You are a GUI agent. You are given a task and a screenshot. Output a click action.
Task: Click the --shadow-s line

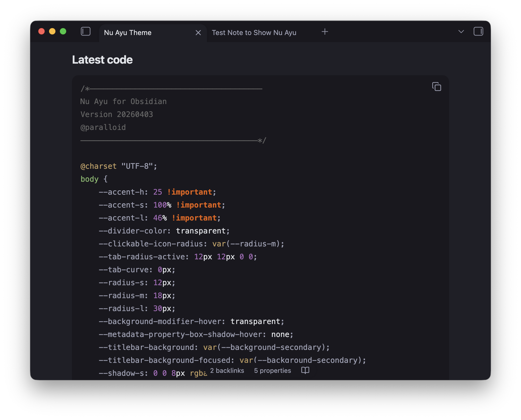[x=153, y=373]
